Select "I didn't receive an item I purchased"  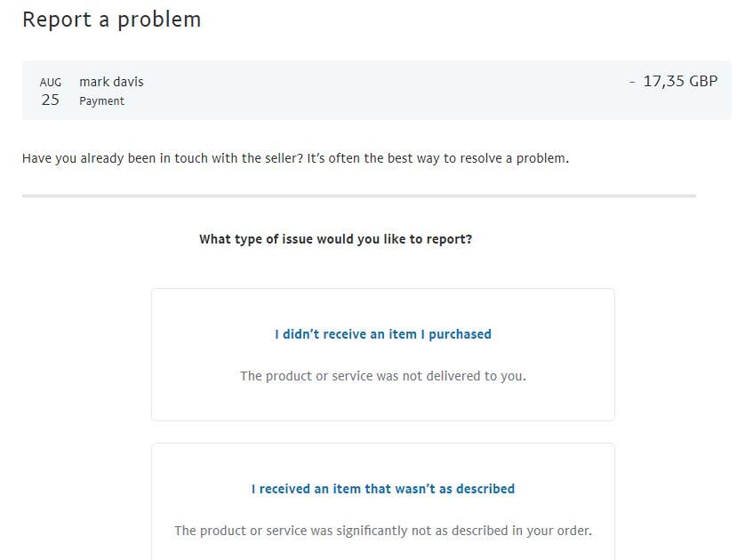point(383,334)
